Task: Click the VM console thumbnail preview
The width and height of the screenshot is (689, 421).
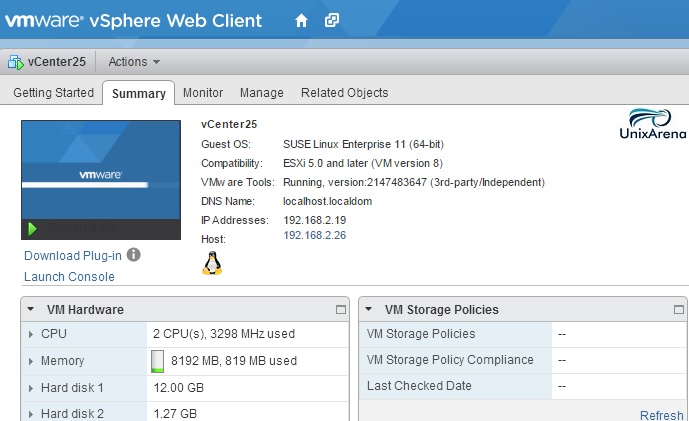Action: [x=101, y=180]
